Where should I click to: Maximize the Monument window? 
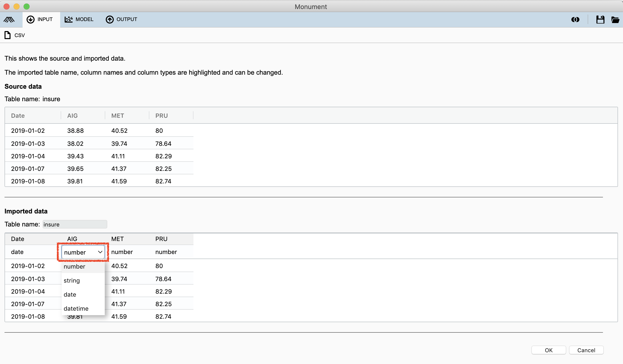coord(27,7)
